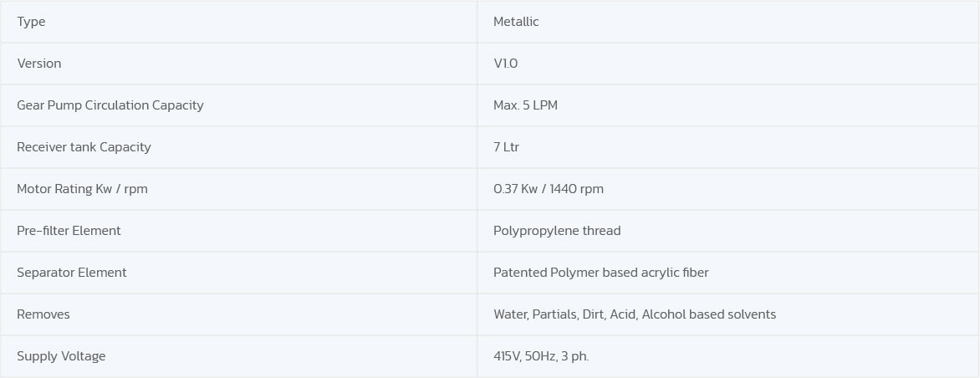
Task: Select the V1.0 version value
Action: point(505,64)
